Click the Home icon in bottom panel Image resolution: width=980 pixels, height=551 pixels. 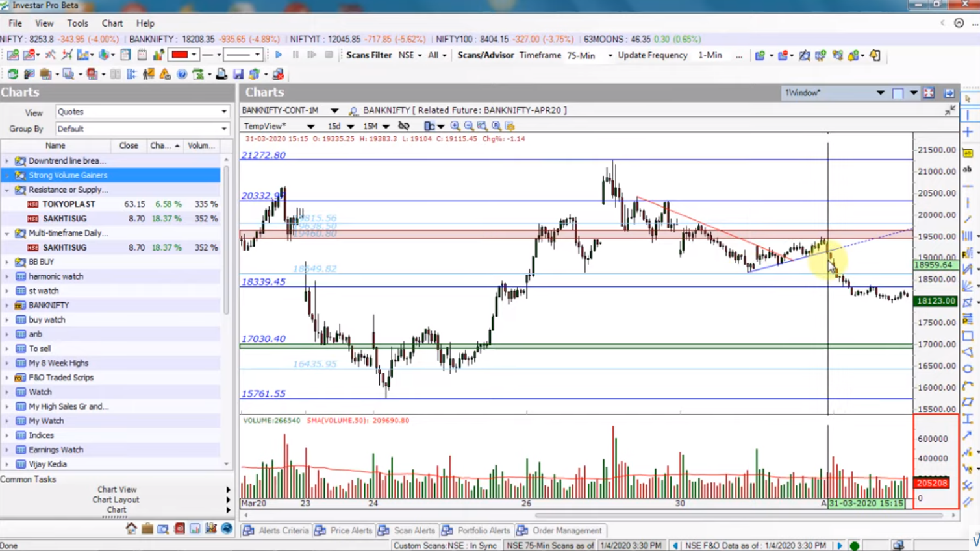(131, 529)
